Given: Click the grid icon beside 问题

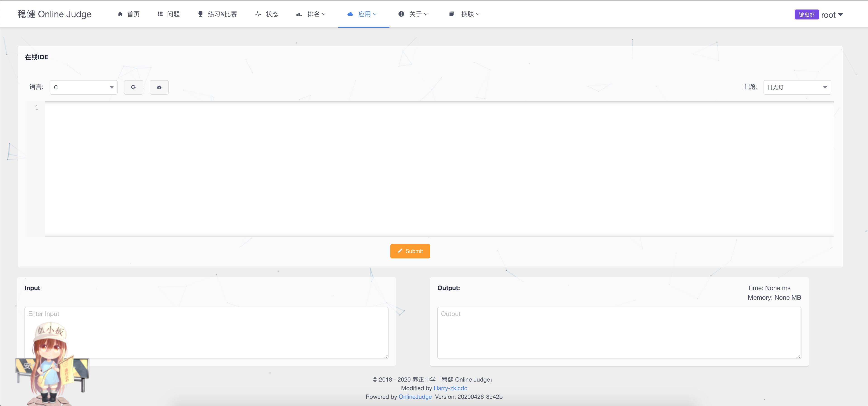Looking at the screenshot, I should tap(160, 14).
